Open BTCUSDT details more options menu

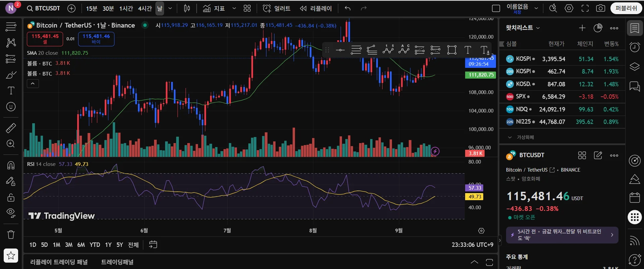tap(614, 155)
